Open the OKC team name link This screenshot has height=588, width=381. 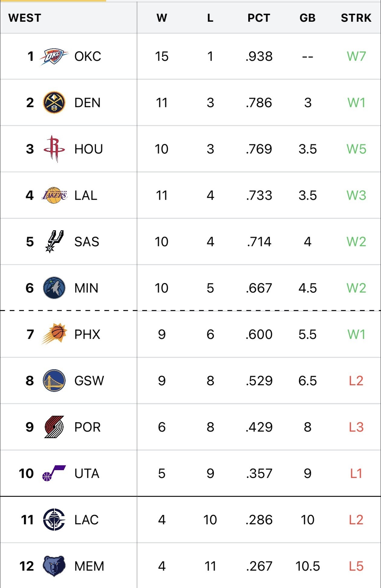pos(88,57)
